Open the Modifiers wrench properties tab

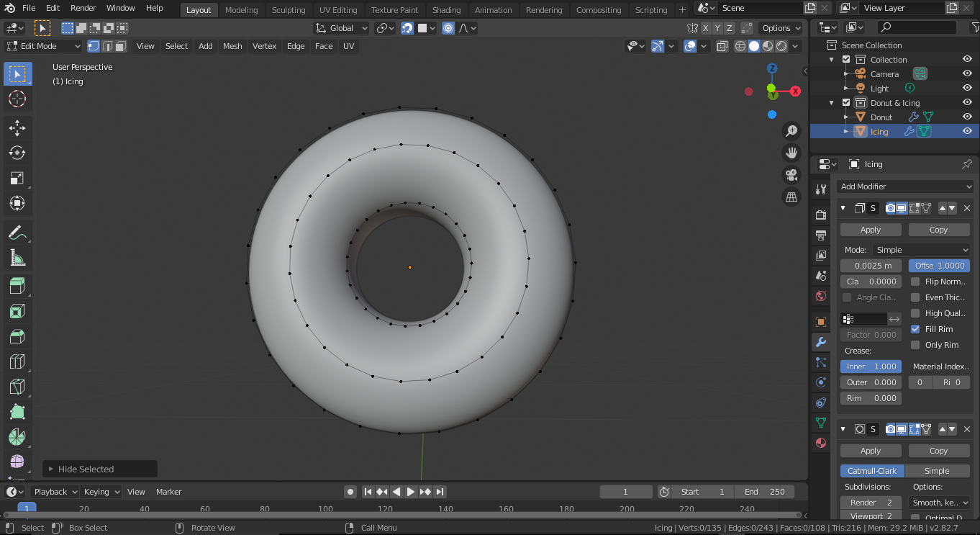click(x=821, y=341)
